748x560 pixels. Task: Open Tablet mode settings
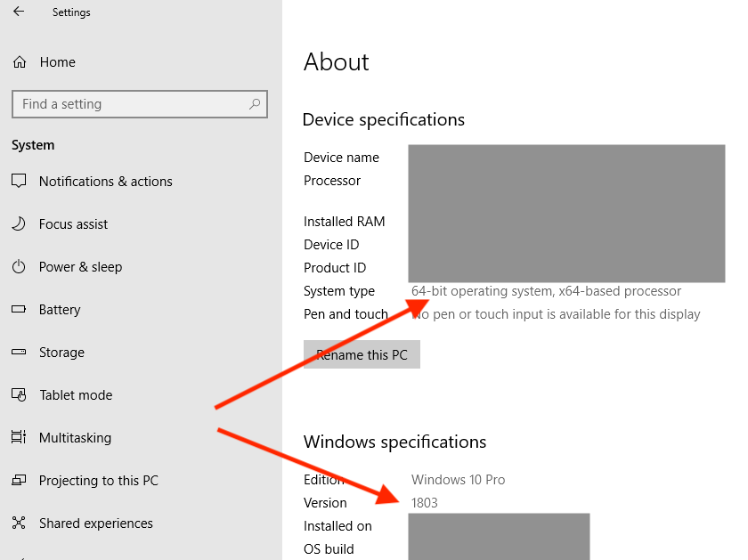(76, 394)
